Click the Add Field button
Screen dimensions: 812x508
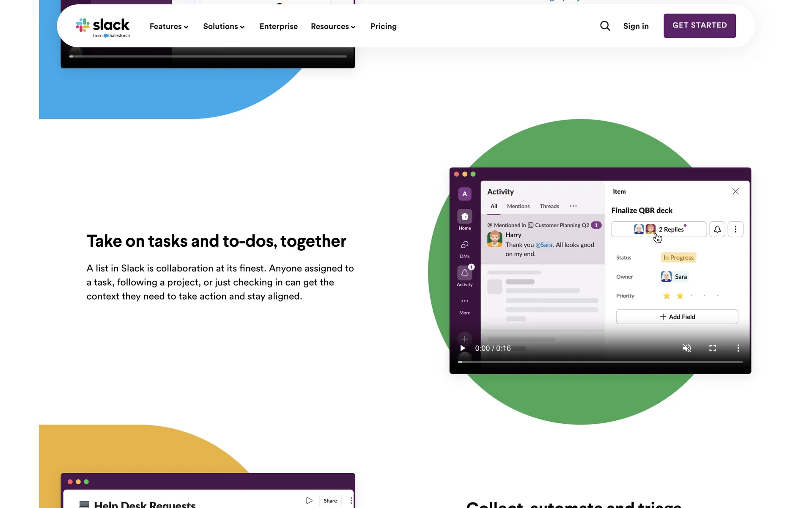coord(677,317)
